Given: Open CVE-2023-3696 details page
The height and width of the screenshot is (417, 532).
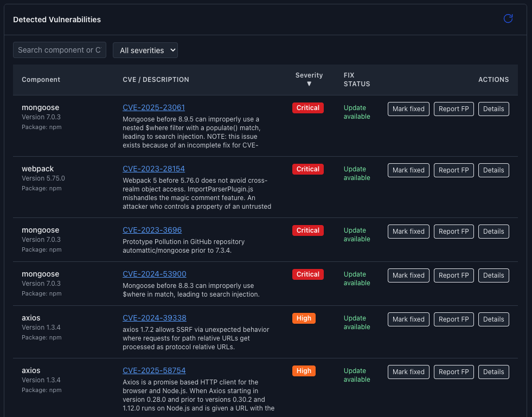Looking at the screenshot, I should click(152, 230).
